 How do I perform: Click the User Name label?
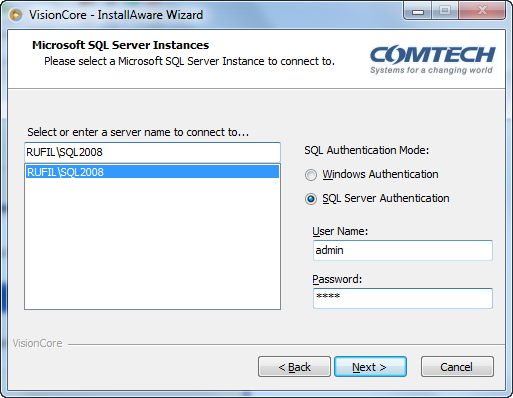pyautogui.click(x=340, y=231)
